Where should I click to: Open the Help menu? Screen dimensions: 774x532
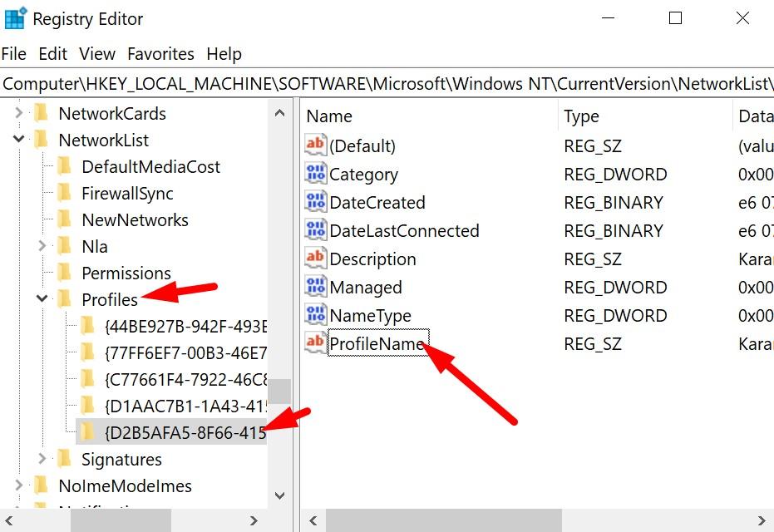tap(224, 54)
